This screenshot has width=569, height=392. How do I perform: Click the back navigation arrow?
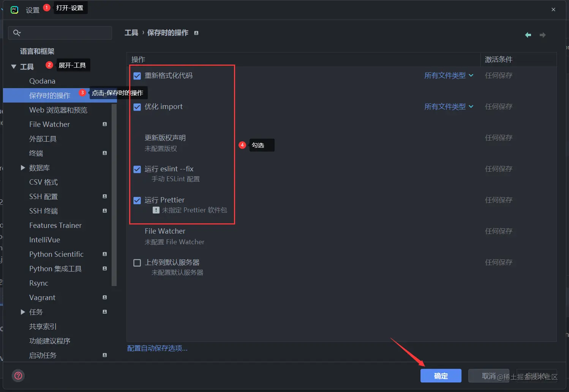coord(528,35)
